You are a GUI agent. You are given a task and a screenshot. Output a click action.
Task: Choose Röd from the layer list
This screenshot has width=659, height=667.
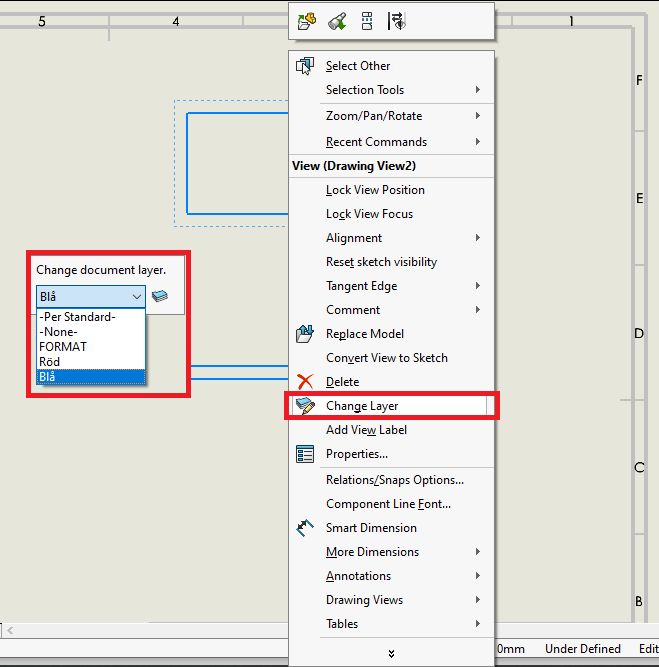49,361
